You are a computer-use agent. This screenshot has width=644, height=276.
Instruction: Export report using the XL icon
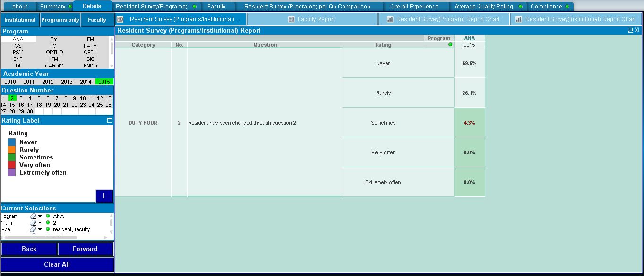pos(637,30)
